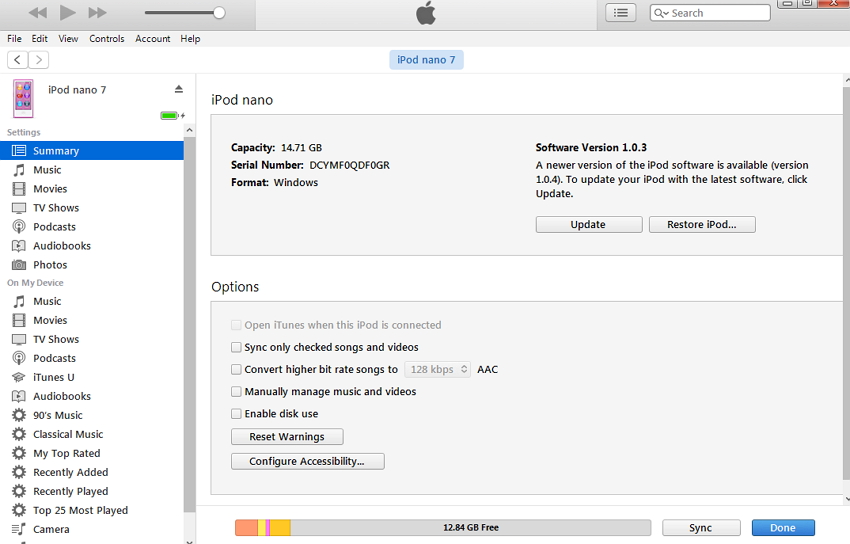Screen dimensions: 850x544
Task: Open the Controls menu
Action: pyautogui.click(x=107, y=39)
